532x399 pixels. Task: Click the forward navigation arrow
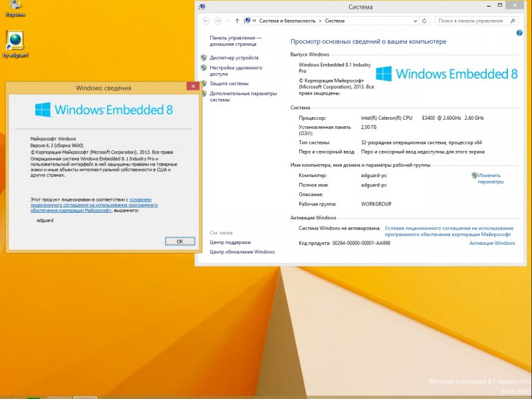[x=219, y=21]
